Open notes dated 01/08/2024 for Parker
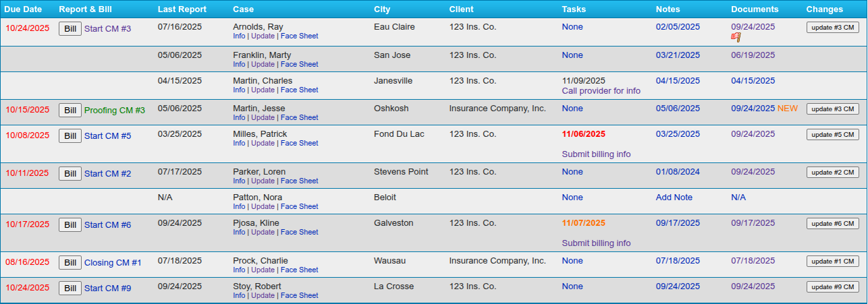The height and width of the screenshot is (304, 868). point(678,172)
